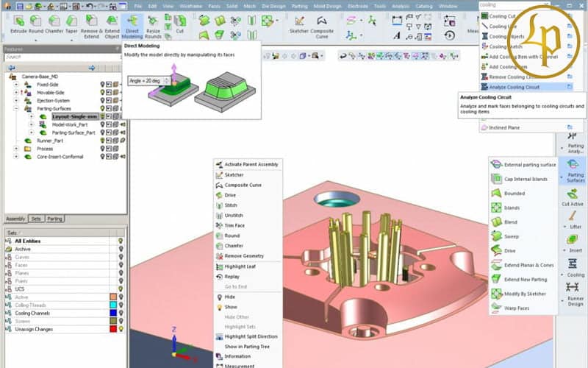Image resolution: width=588 pixels, height=368 pixels.
Task: Open Cooling Channels blue color swatch
Action: pos(113,313)
